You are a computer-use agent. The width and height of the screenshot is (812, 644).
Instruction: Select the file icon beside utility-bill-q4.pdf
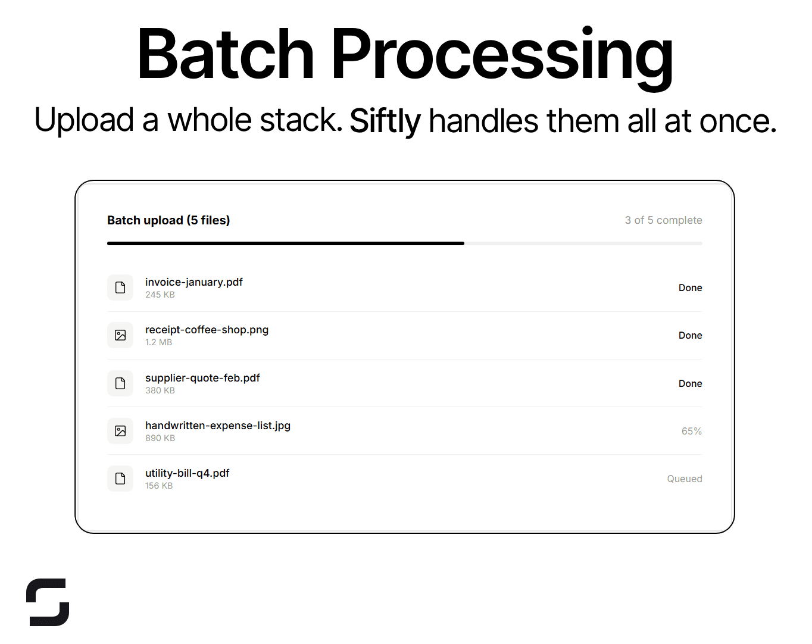(x=120, y=479)
